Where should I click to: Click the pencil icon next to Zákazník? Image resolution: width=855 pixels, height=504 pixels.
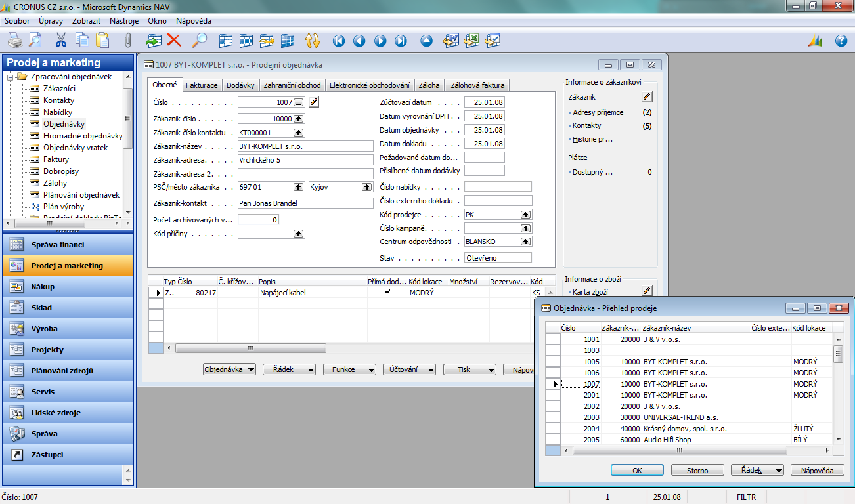click(647, 97)
